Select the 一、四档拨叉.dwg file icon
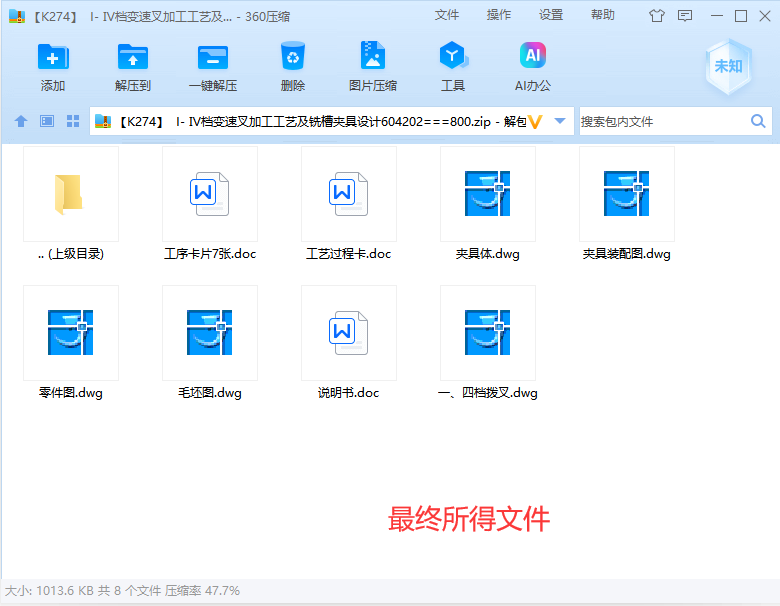Image resolution: width=780 pixels, height=606 pixels. click(x=488, y=333)
